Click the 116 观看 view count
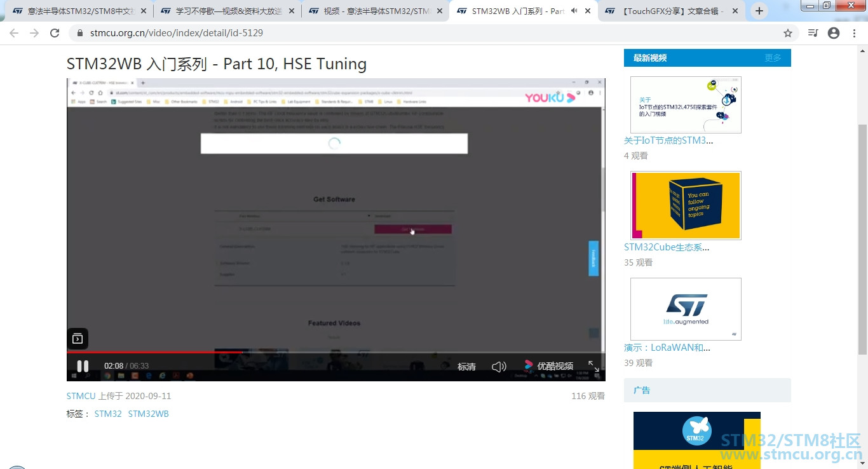The height and width of the screenshot is (469, 868). [x=588, y=396]
